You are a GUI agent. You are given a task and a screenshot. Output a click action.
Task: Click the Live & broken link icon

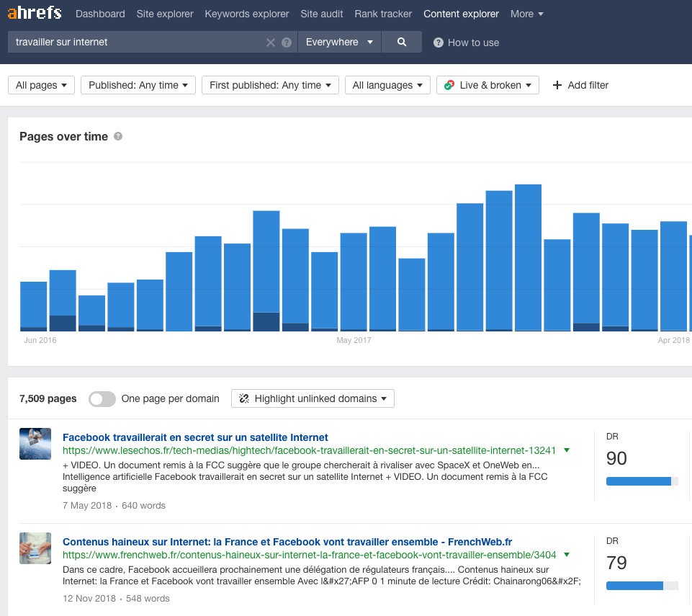point(449,85)
